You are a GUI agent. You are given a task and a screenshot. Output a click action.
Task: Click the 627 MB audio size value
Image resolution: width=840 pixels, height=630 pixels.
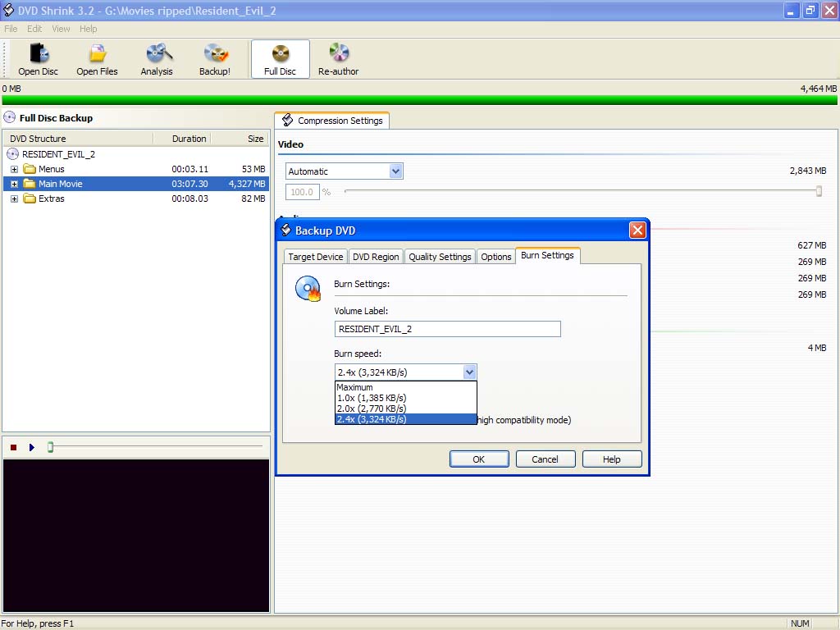[811, 245]
